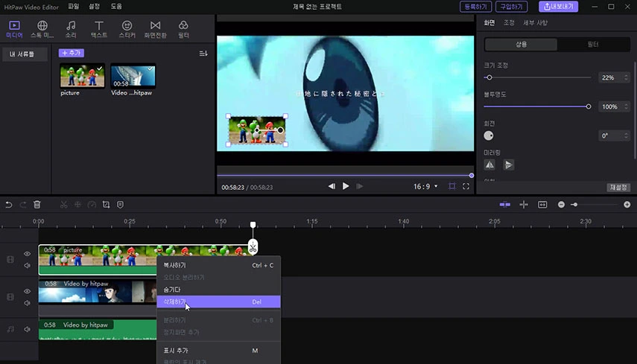This screenshot has height=364, width=637.
Task: Click the horizontal mirror flip icon
Action: click(489, 165)
